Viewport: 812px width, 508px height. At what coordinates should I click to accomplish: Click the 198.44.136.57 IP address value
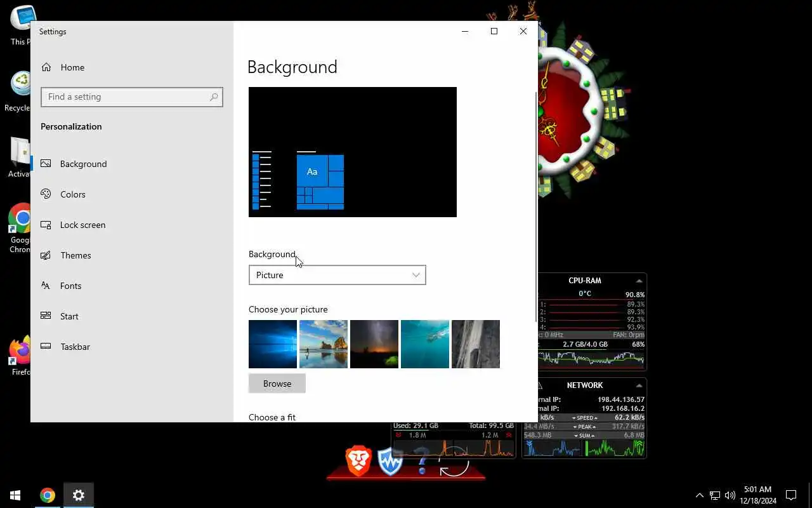621,400
